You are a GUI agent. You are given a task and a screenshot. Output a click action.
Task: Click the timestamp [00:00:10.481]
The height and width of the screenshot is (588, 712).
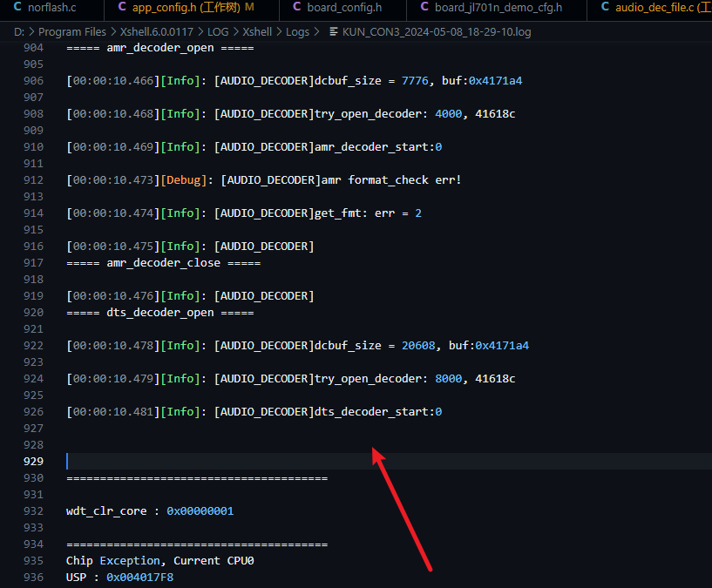click(113, 412)
